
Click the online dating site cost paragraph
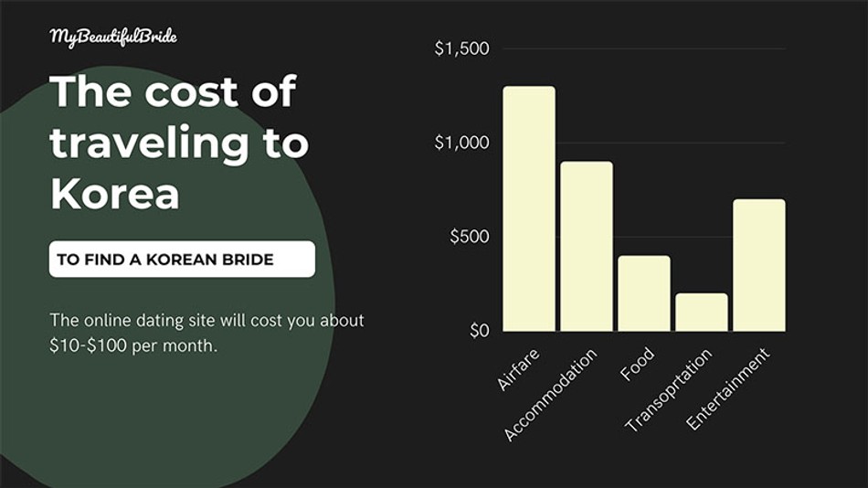pos(206,333)
